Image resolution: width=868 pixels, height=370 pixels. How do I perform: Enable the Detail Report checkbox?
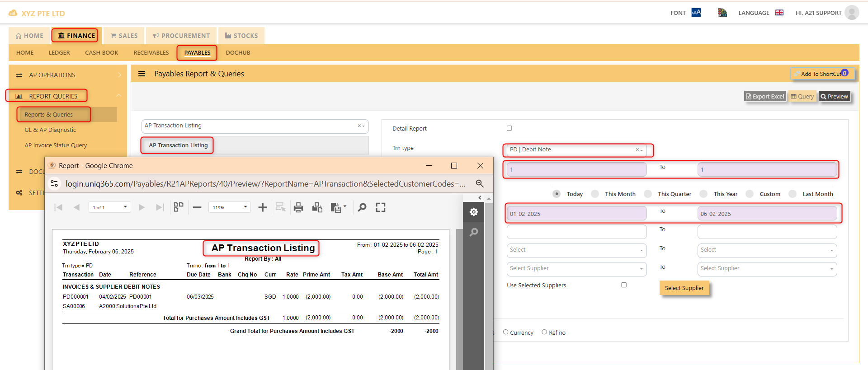(509, 128)
